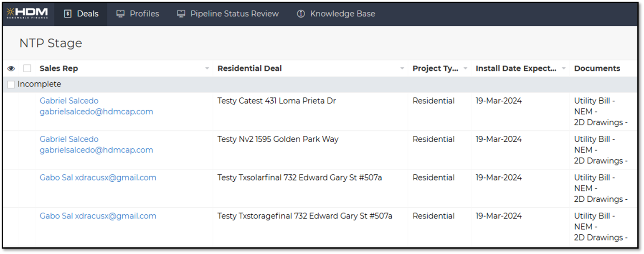644x254 pixels.
Task: Click the Pipeline Status Review monitor icon
Action: click(181, 14)
